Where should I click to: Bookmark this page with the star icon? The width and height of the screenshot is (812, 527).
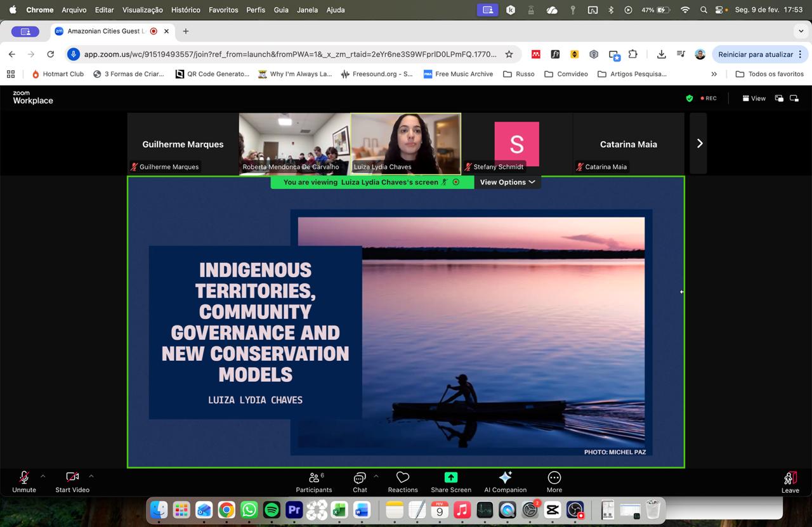509,55
